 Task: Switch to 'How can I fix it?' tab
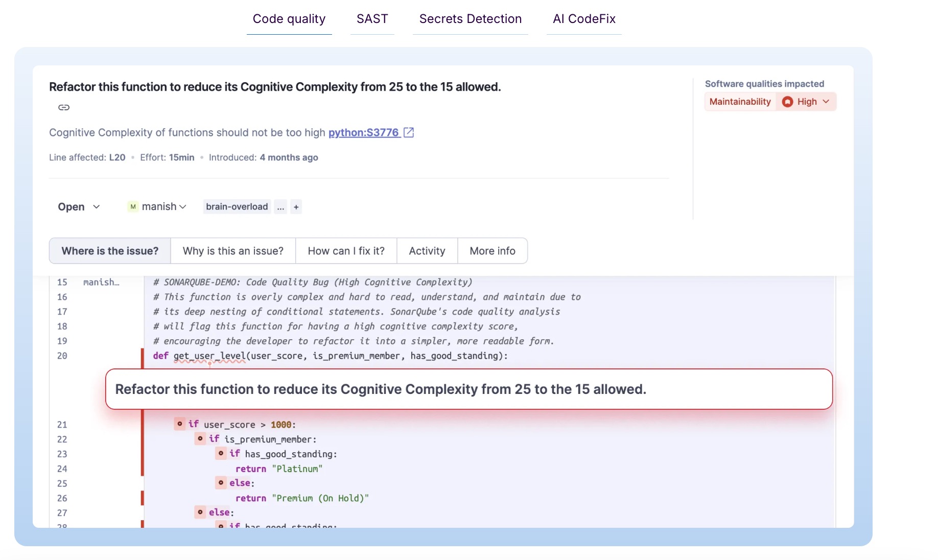(x=346, y=251)
